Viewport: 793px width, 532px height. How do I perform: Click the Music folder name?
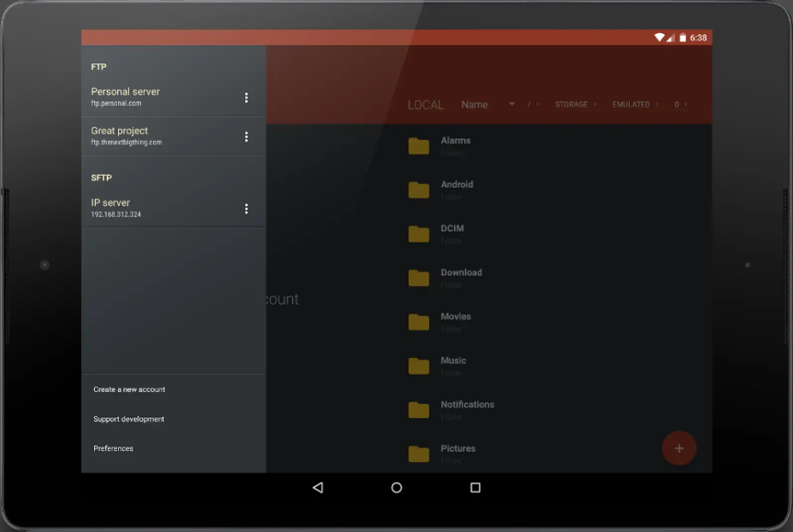(x=453, y=360)
